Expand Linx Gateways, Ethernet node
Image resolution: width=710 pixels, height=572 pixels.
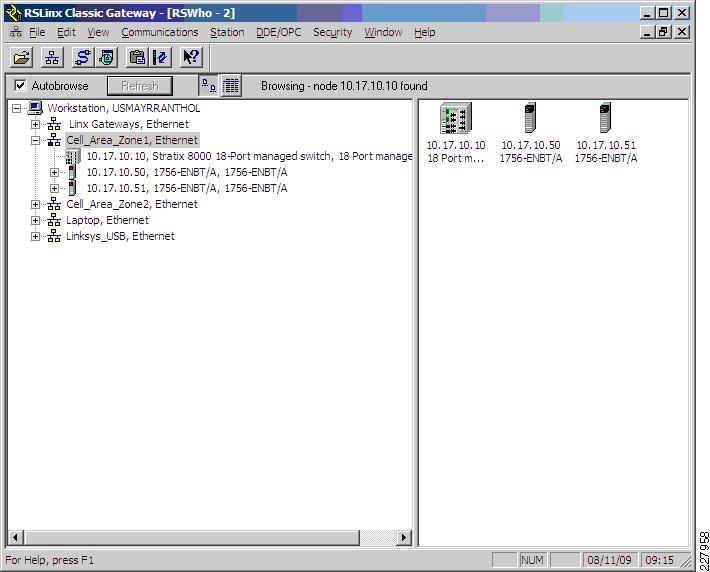[35, 124]
